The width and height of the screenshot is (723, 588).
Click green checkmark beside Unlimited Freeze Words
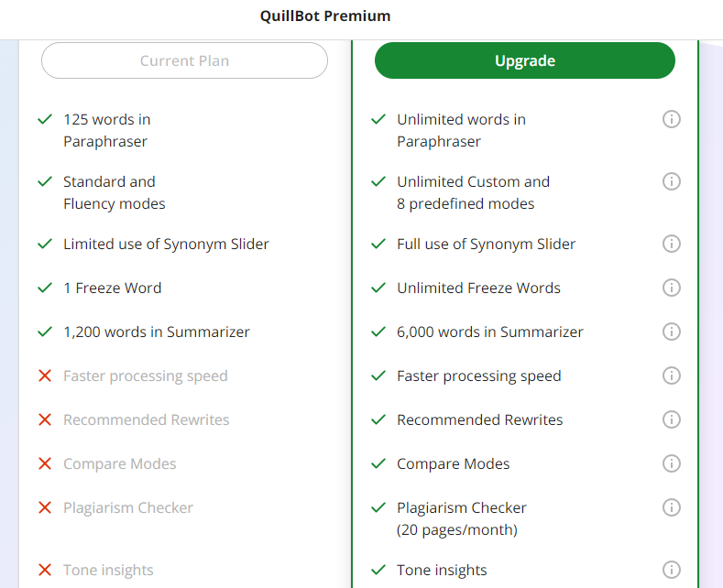pyautogui.click(x=378, y=288)
